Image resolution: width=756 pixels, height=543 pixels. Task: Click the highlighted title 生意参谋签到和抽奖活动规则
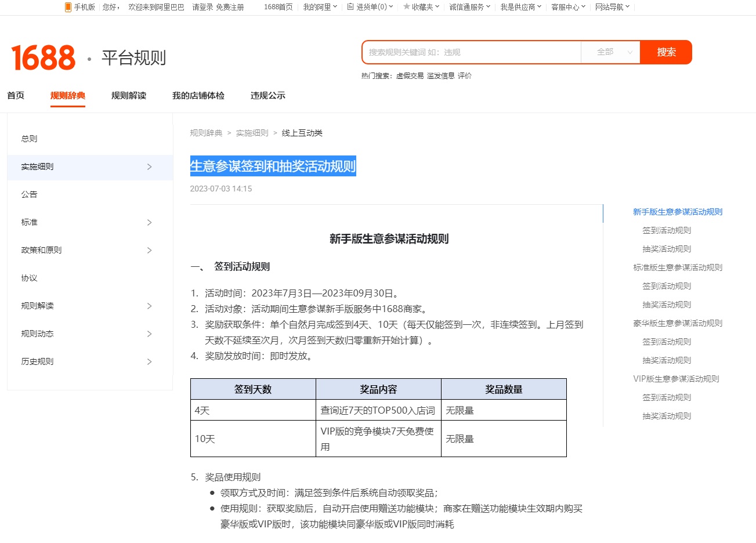point(273,166)
